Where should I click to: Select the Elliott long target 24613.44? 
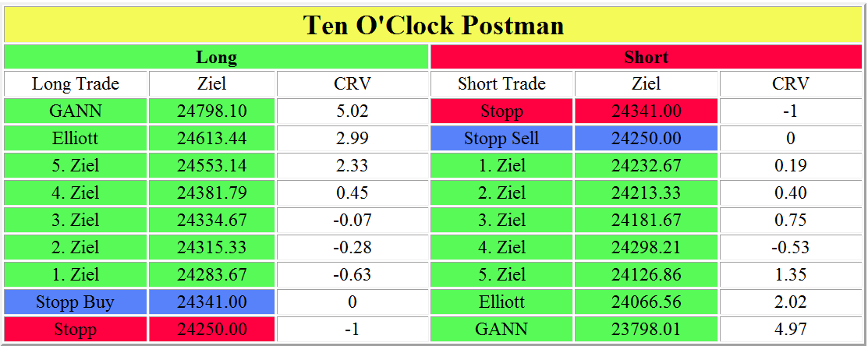click(x=212, y=138)
